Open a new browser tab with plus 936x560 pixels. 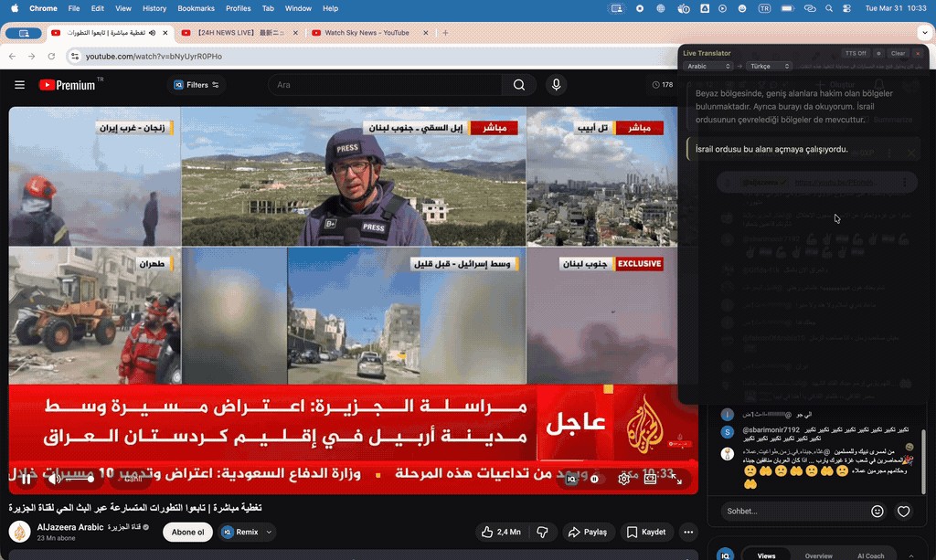pyautogui.click(x=445, y=33)
